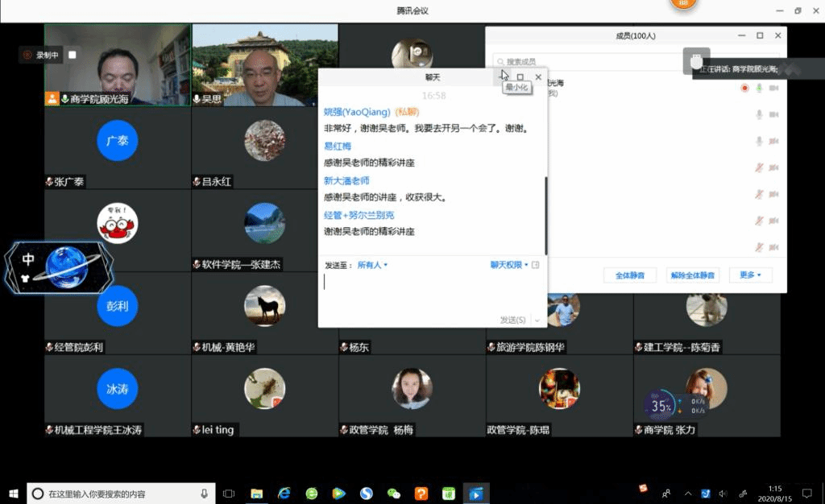Click the portrait avatar of 政管学院 杨梅
Image resolution: width=825 pixels, height=504 pixels.
pyautogui.click(x=412, y=388)
